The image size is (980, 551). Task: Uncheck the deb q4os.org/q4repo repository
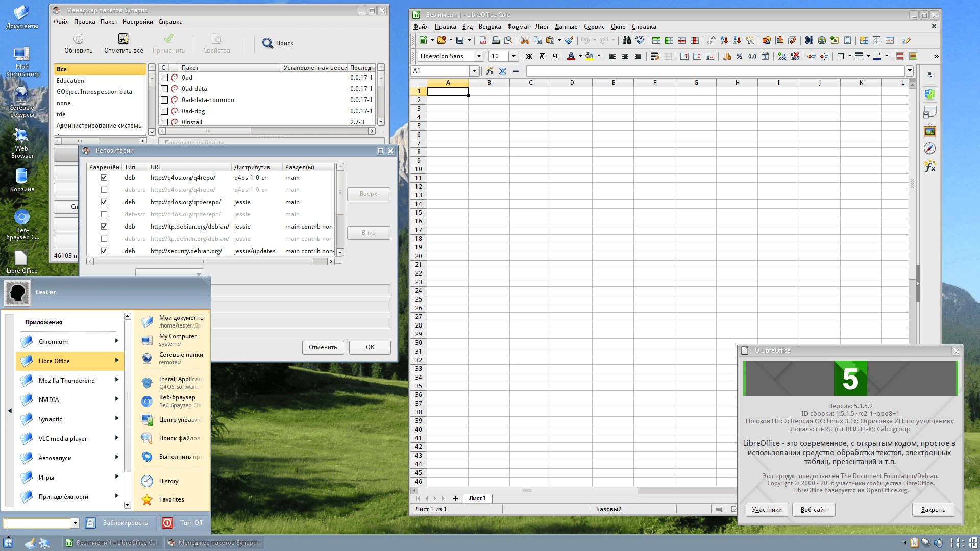click(104, 178)
